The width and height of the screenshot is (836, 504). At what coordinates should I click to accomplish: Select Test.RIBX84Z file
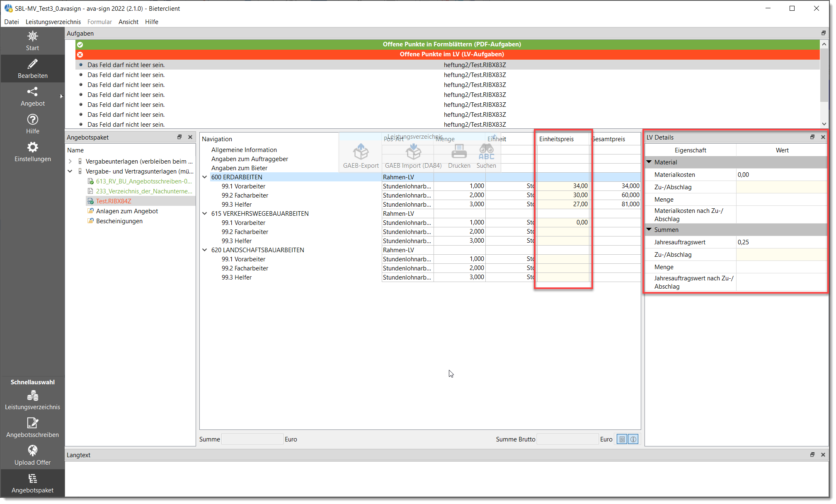tap(114, 201)
